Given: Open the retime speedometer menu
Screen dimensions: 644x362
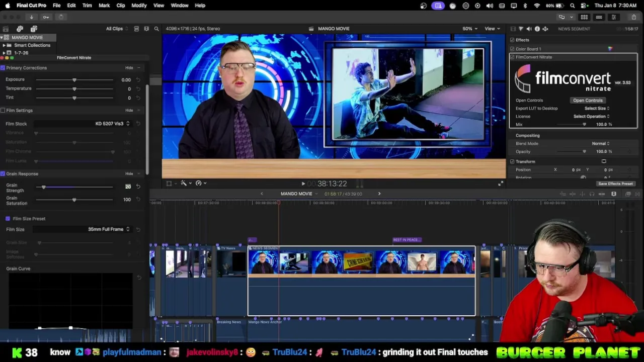Looking at the screenshot, I should pyautogui.click(x=200, y=183).
